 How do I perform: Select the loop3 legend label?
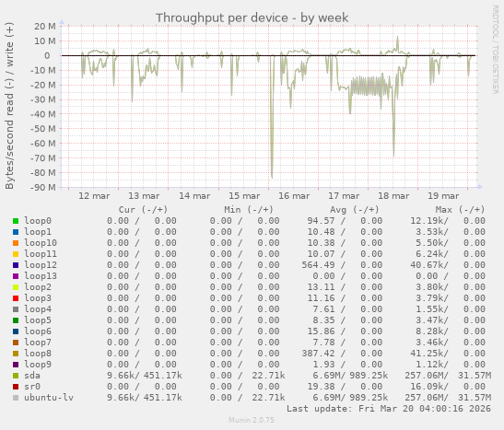click(x=38, y=298)
